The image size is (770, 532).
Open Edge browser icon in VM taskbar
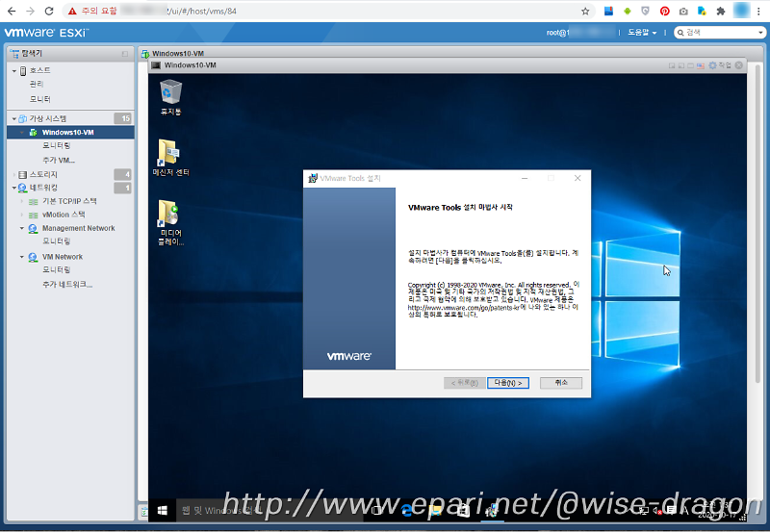click(x=406, y=511)
